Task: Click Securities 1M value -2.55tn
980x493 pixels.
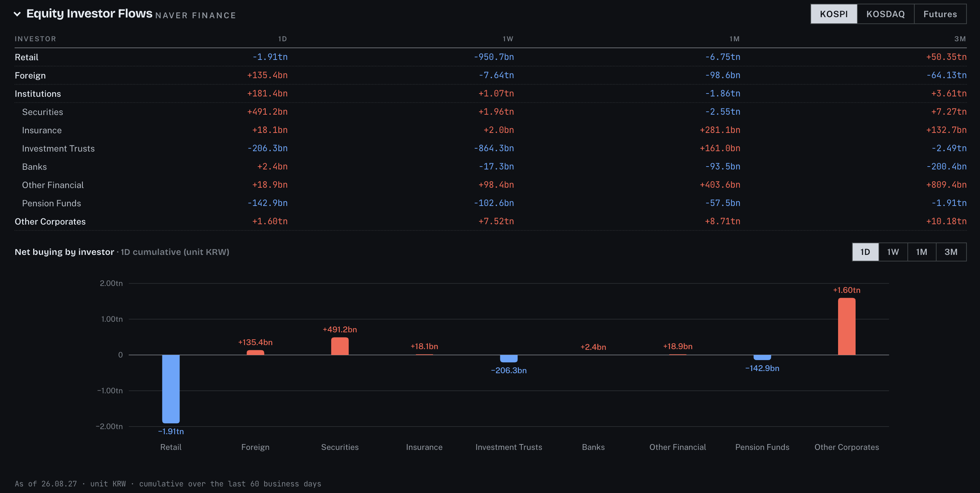Action: tap(722, 112)
